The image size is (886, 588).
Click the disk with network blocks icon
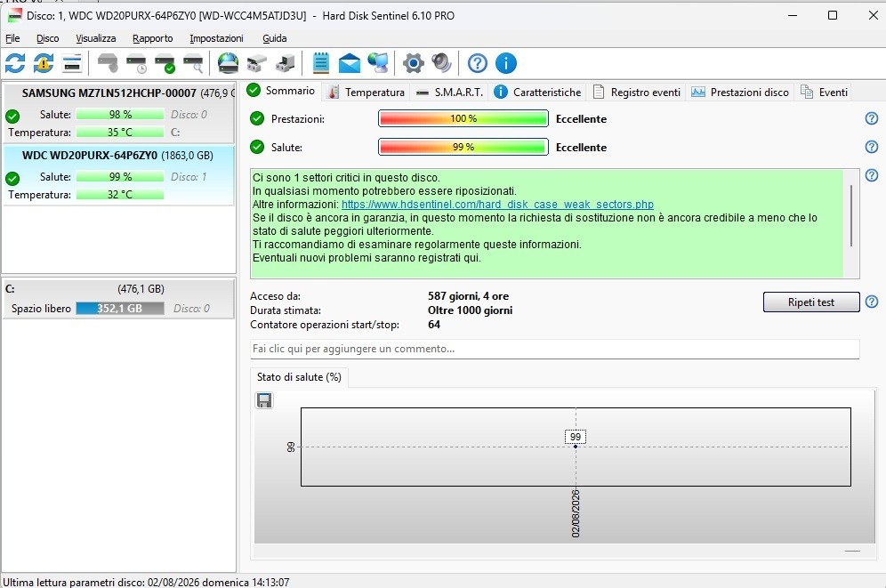click(x=256, y=63)
